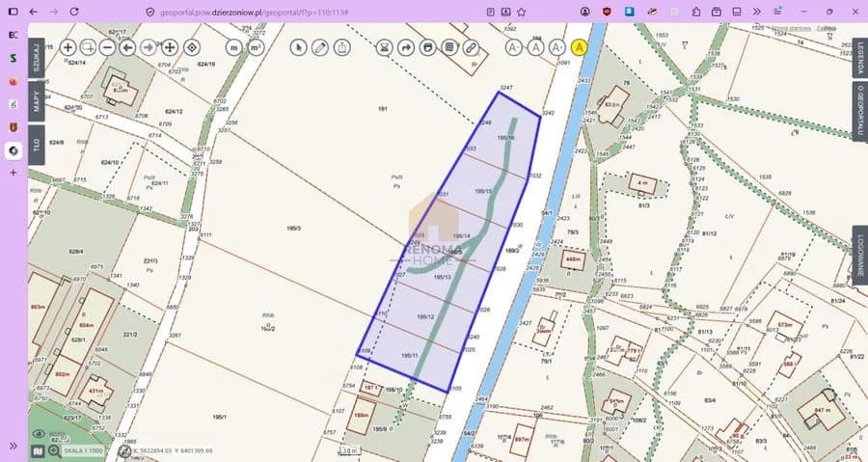Viewport: 868px width, 462px height.
Task: Click parcel label 195/16 in highlighted area
Action: coord(505,137)
